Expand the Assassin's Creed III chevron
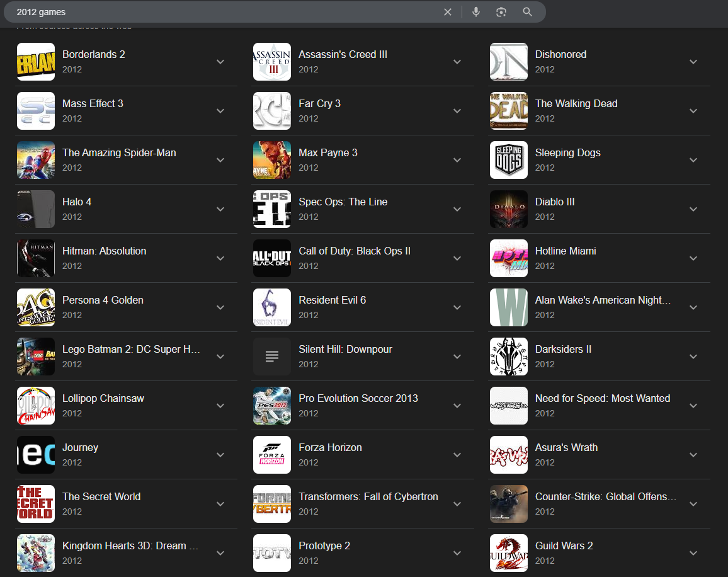Viewport: 728px width, 577px height. pos(457,62)
